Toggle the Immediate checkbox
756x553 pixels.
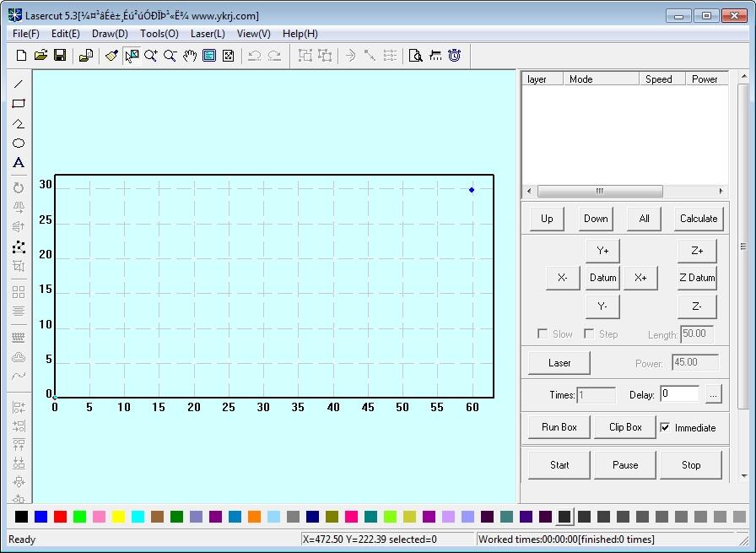tap(666, 427)
